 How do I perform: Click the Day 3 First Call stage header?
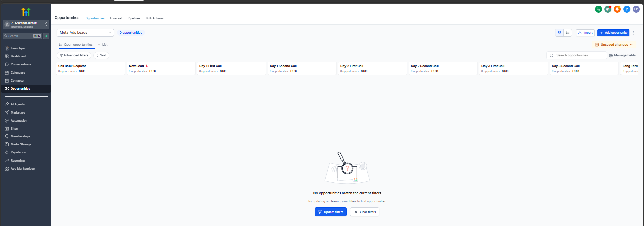[x=514, y=68]
